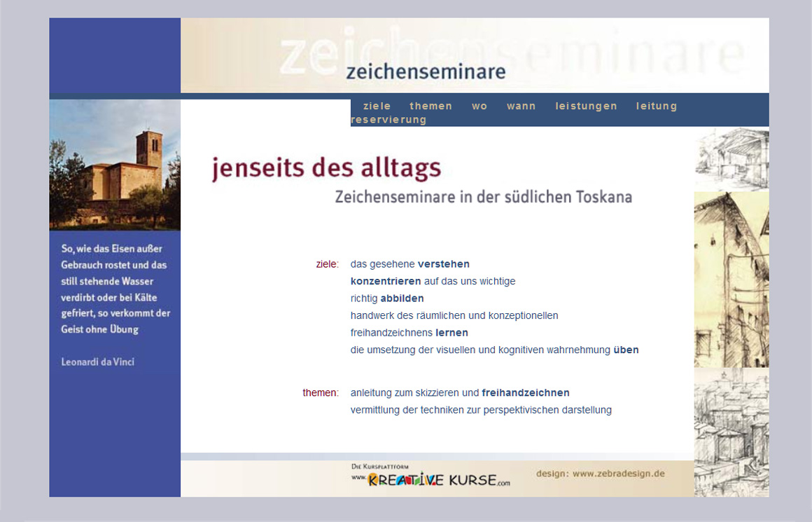
Task: Open the ziele navigation item
Action: pos(377,107)
